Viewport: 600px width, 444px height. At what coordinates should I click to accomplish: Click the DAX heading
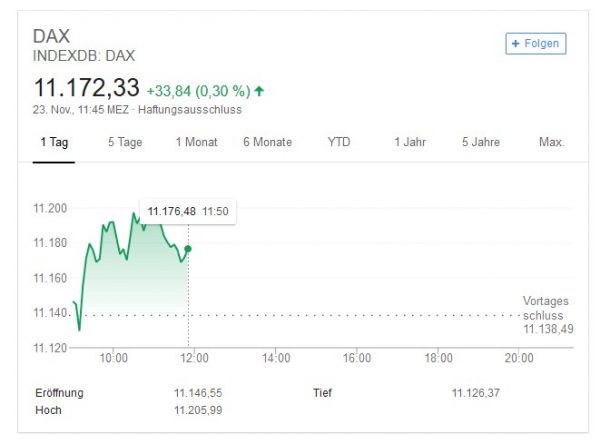pyautogui.click(x=51, y=38)
